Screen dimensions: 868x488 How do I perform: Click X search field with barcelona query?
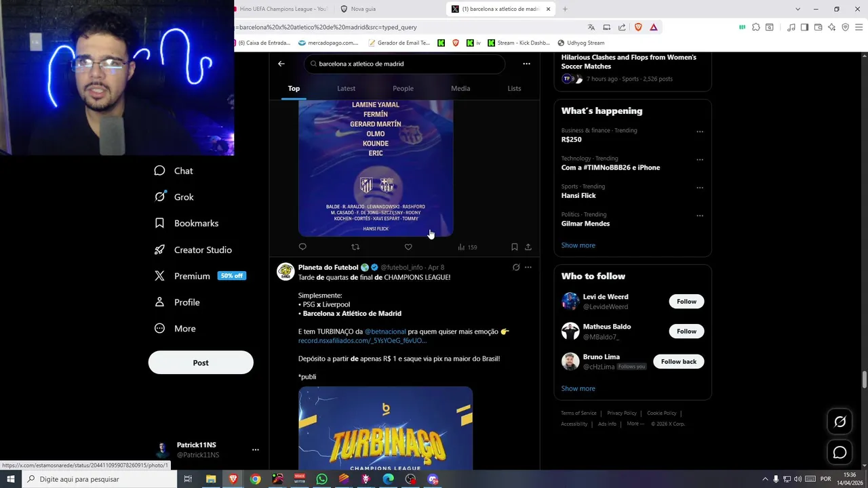tap(404, 64)
